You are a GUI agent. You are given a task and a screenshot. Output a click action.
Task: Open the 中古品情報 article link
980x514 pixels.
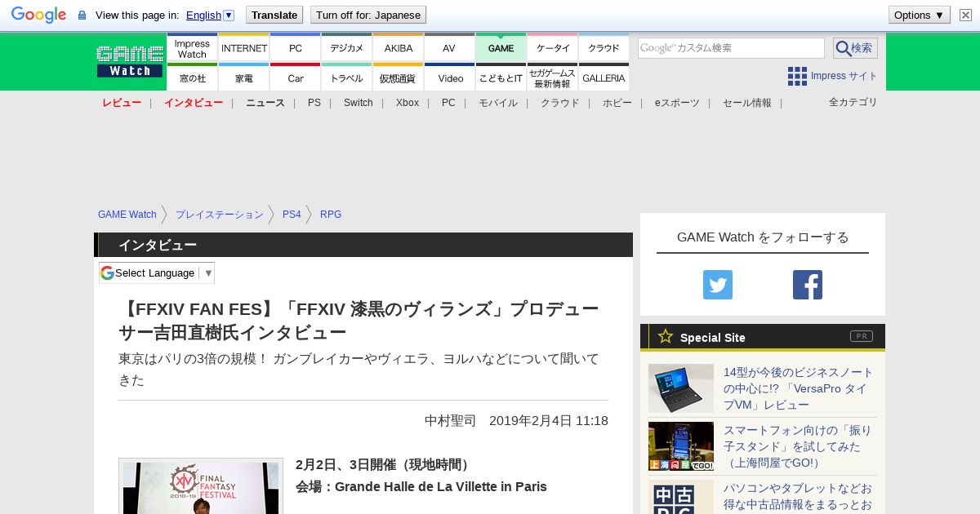point(798,497)
